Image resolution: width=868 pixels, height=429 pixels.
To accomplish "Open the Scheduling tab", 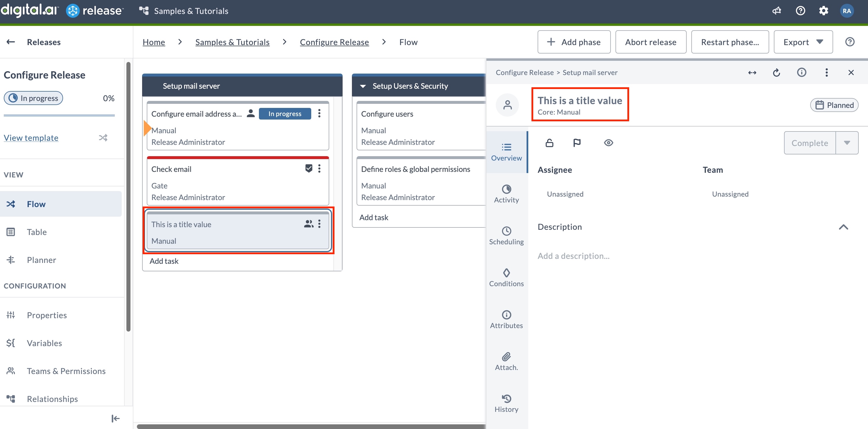I will 507,236.
